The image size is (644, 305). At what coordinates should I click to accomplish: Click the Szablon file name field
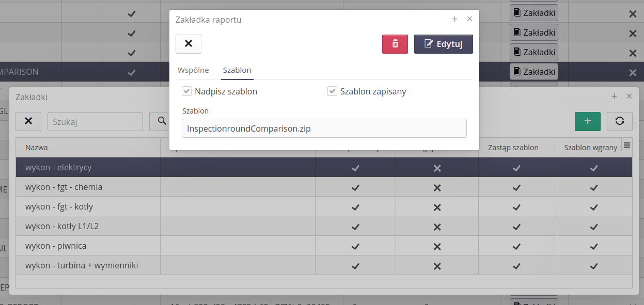coord(324,129)
